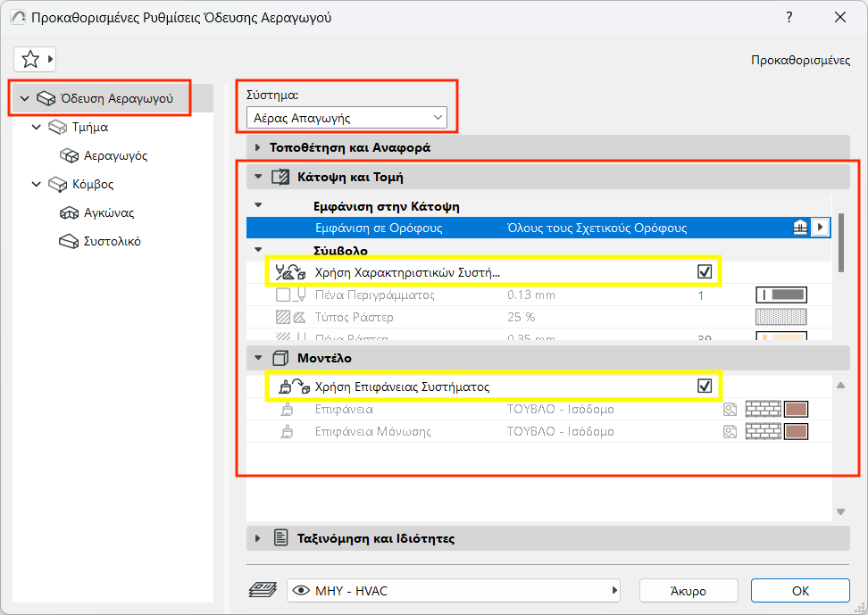Click the Επιφάνεια Μόνωσης texture image icon
The height and width of the screenshot is (615, 868).
[730, 432]
